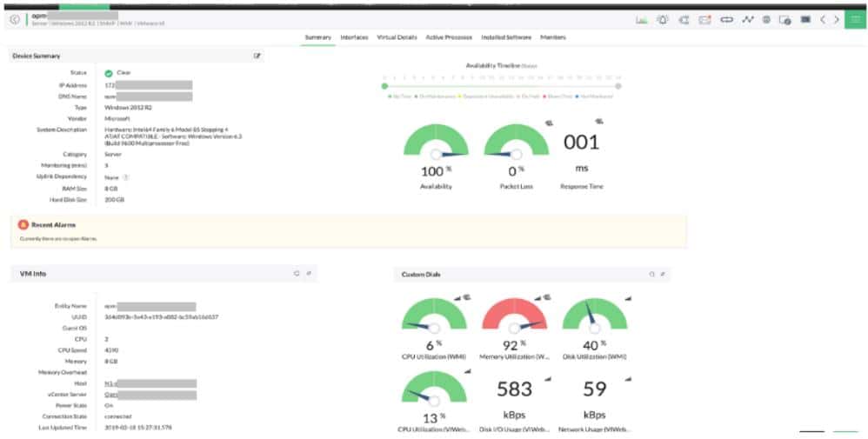Click the Device Summary panel title
This screenshot has height=439, width=868.
(x=37, y=56)
